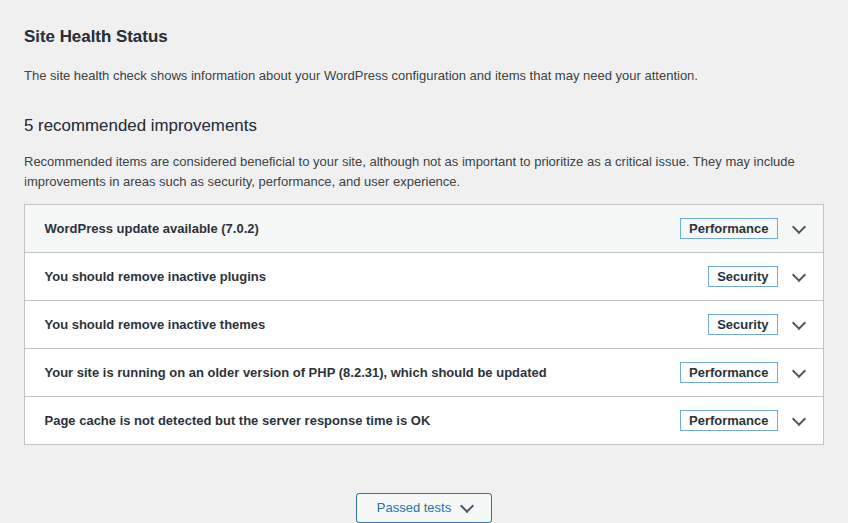Click Security badge on inactive plugins row
848x523 pixels.
pos(743,276)
